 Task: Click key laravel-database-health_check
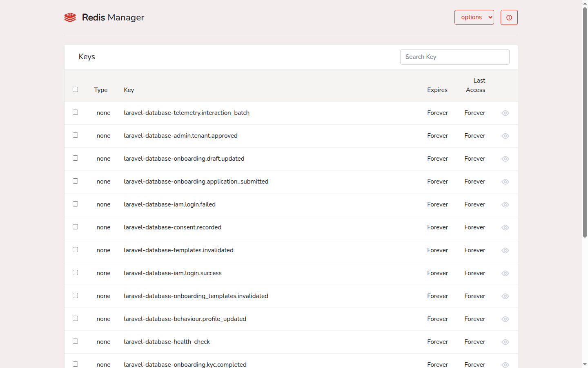(167, 342)
